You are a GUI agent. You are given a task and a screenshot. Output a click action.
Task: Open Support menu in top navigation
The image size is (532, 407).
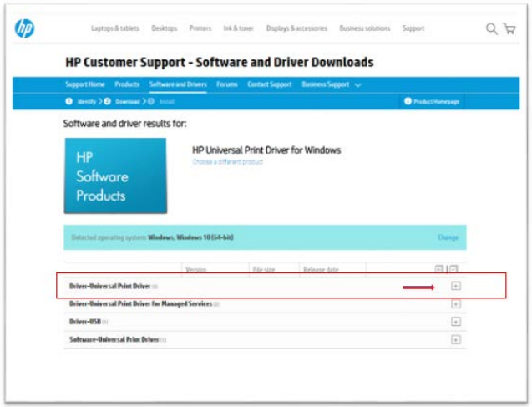tap(413, 28)
